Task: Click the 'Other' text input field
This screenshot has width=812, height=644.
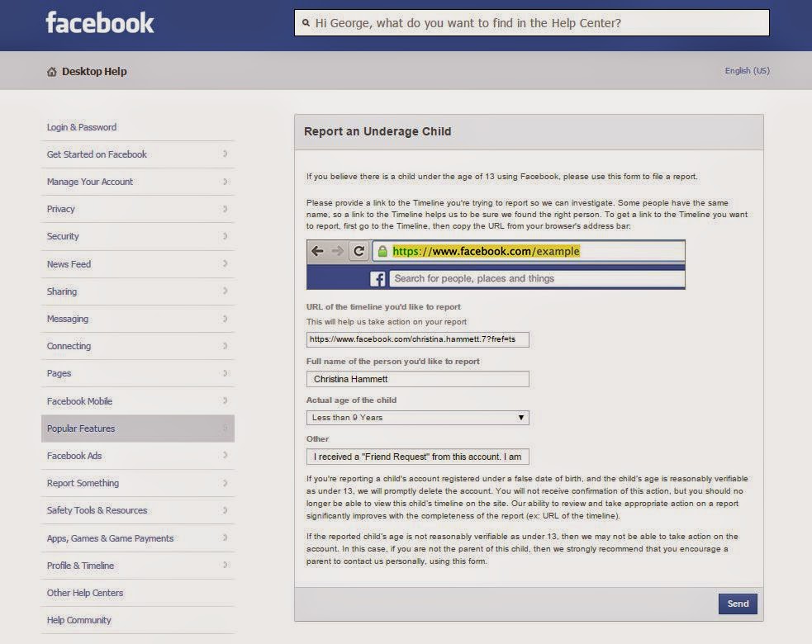Action: pyautogui.click(x=417, y=457)
